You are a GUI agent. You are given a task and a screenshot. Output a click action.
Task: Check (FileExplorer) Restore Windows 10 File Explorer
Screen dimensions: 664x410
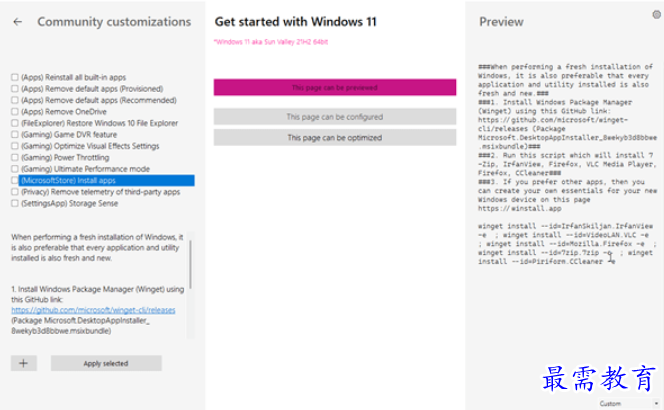[15, 123]
